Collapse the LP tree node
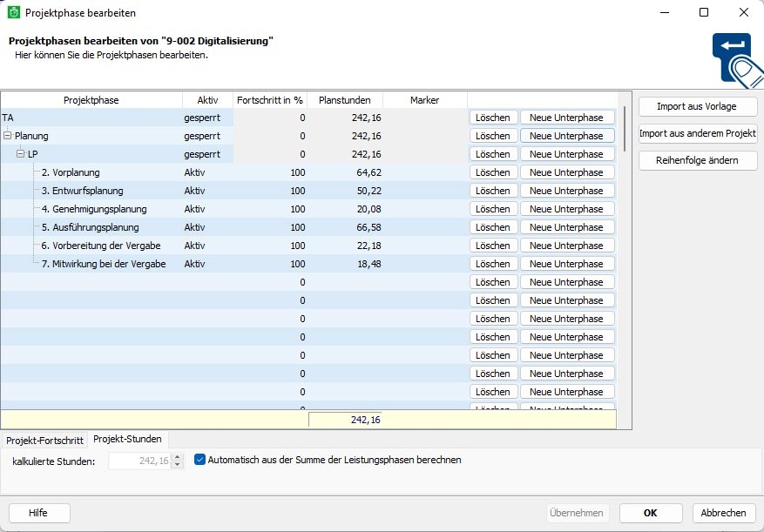 tap(21, 154)
